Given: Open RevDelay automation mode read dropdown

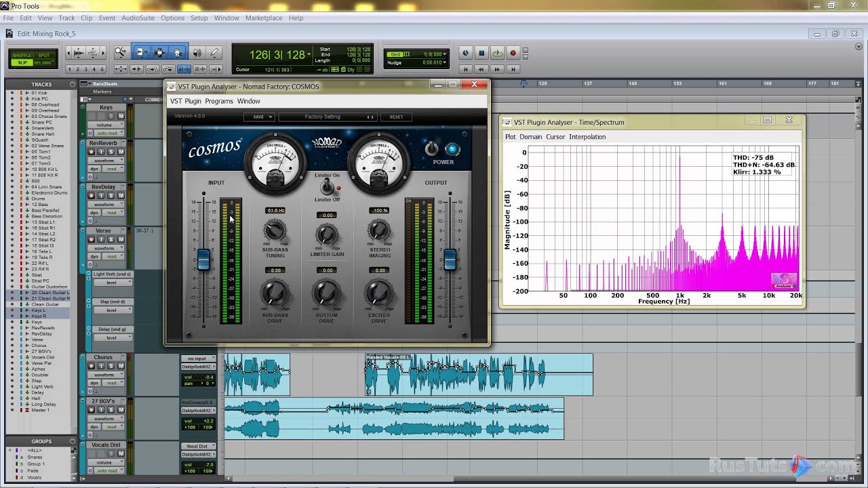Looking at the screenshot, I should pyautogui.click(x=113, y=213).
